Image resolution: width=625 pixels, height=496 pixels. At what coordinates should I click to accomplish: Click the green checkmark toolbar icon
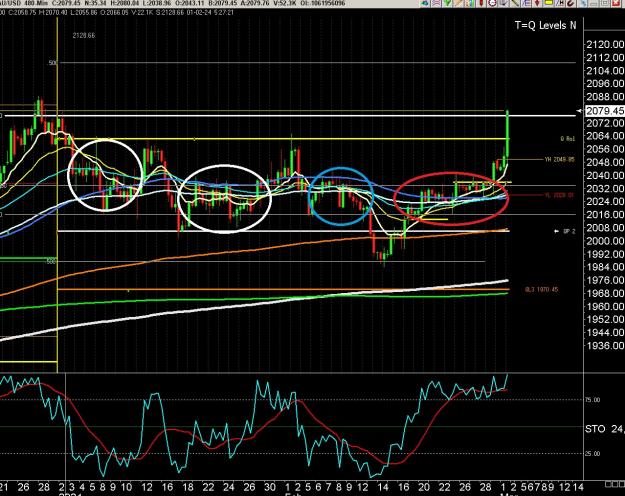click(447, 3)
